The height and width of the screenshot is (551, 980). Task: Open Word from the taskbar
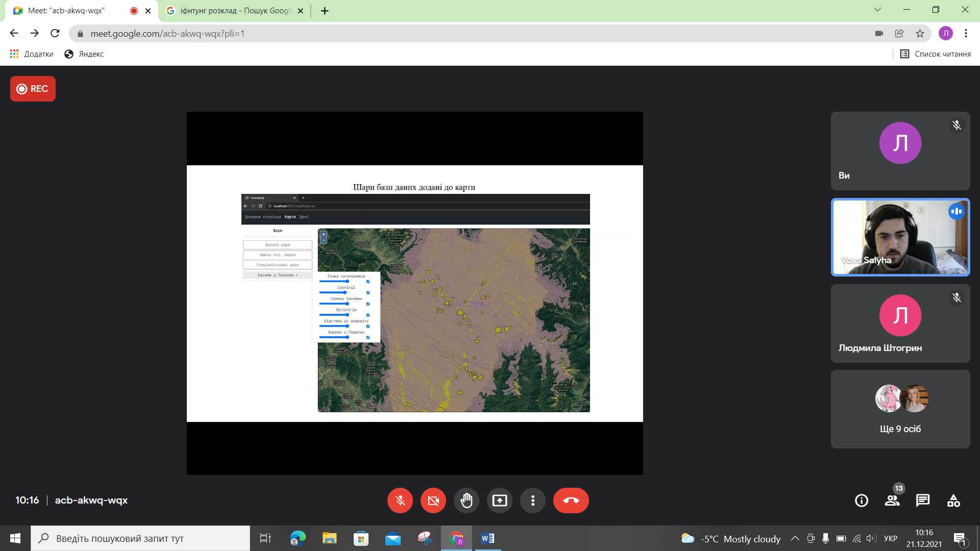[487, 538]
